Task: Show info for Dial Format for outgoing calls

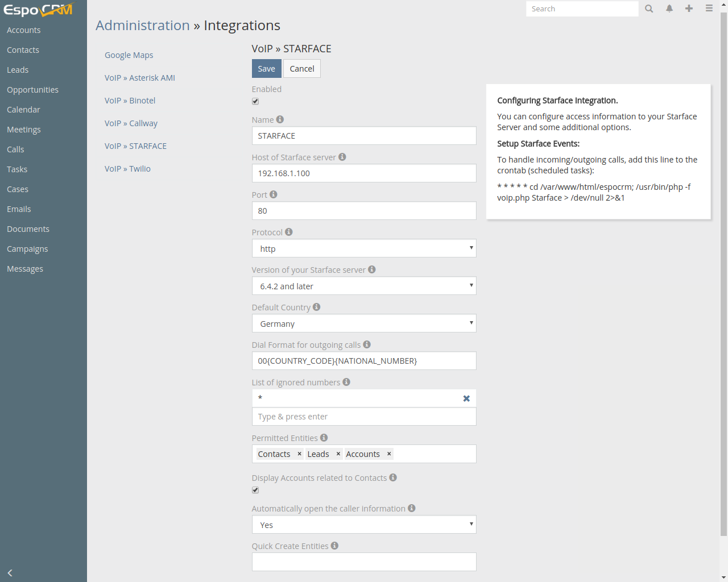Action: click(367, 344)
